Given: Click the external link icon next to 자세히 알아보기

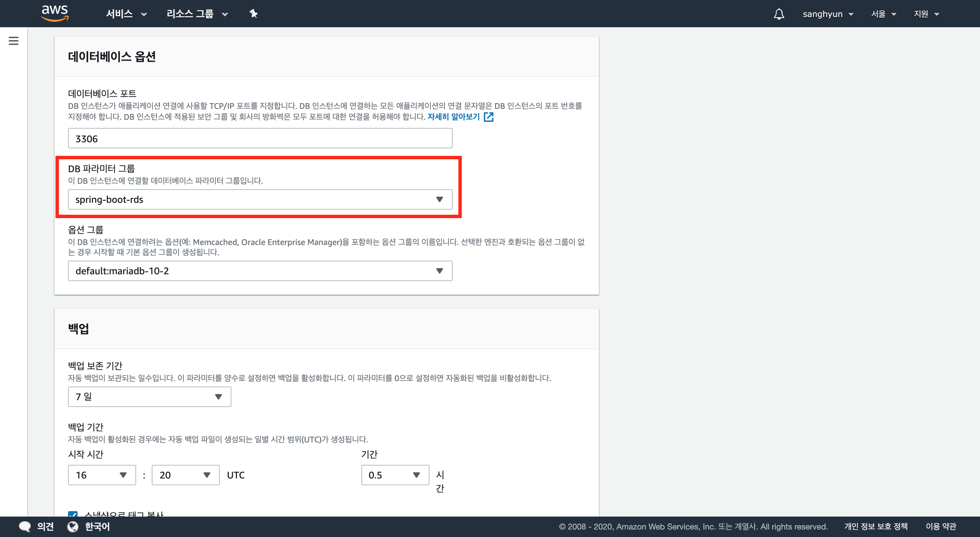Looking at the screenshot, I should tap(489, 117).
